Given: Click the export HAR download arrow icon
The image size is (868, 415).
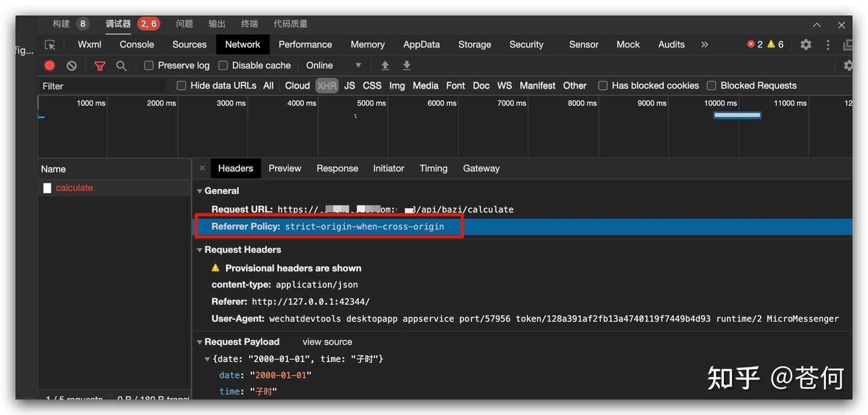Looking at the screenshot, I should pos(407,66).
